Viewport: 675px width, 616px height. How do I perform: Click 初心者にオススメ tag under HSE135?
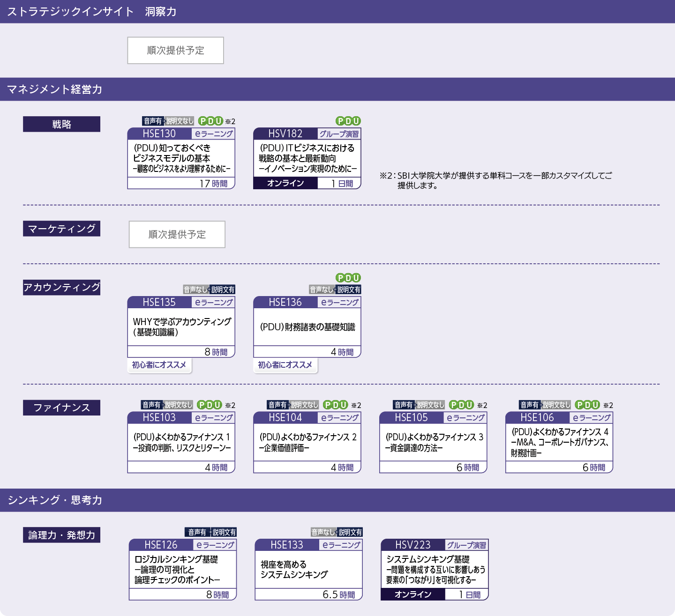point(159,365)
